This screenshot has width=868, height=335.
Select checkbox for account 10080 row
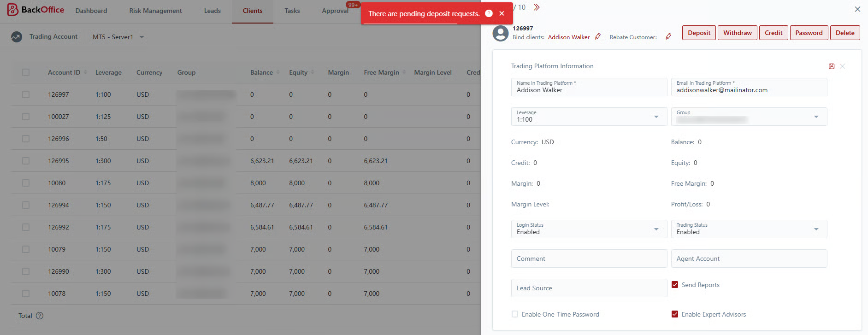click(26, 183)
